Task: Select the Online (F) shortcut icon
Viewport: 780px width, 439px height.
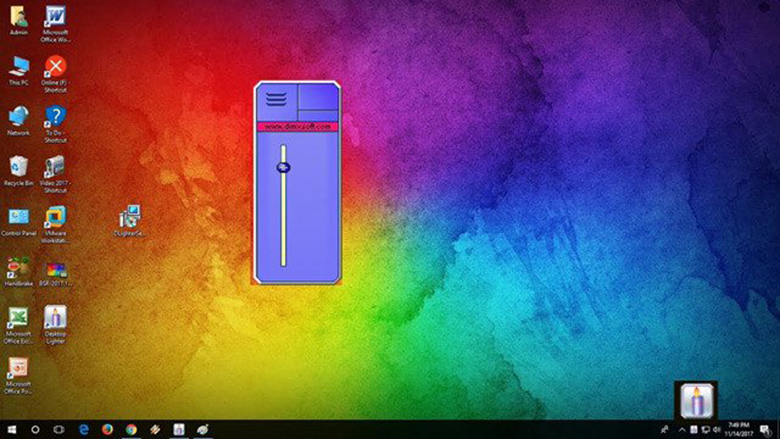Action: [55, 74]
